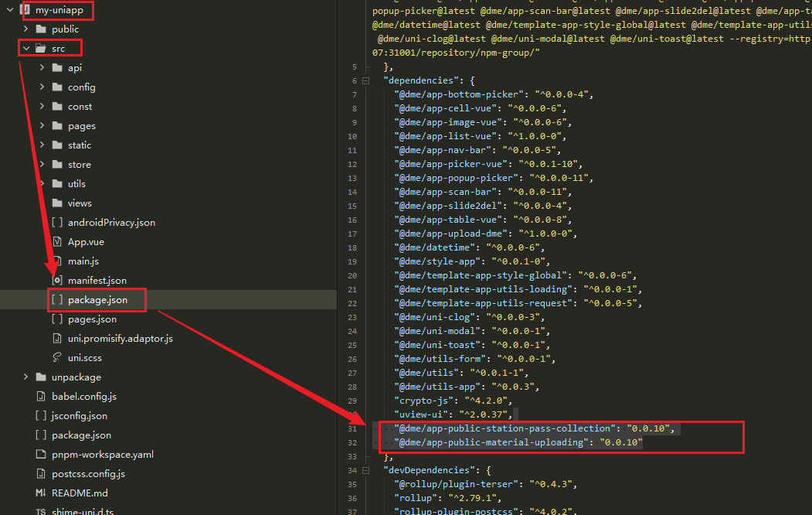Click the manifest.json gear file icon
Viewport: 812px width, 515px height.
click(x=56, y=281)
